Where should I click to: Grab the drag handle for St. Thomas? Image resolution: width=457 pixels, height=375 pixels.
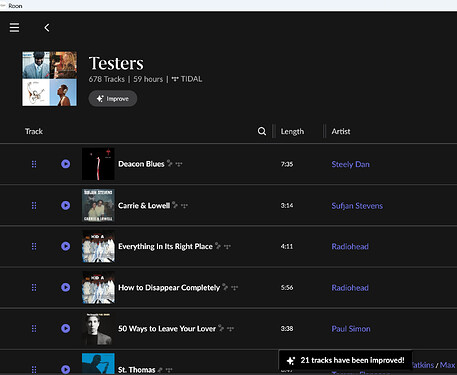pos(34,369)
